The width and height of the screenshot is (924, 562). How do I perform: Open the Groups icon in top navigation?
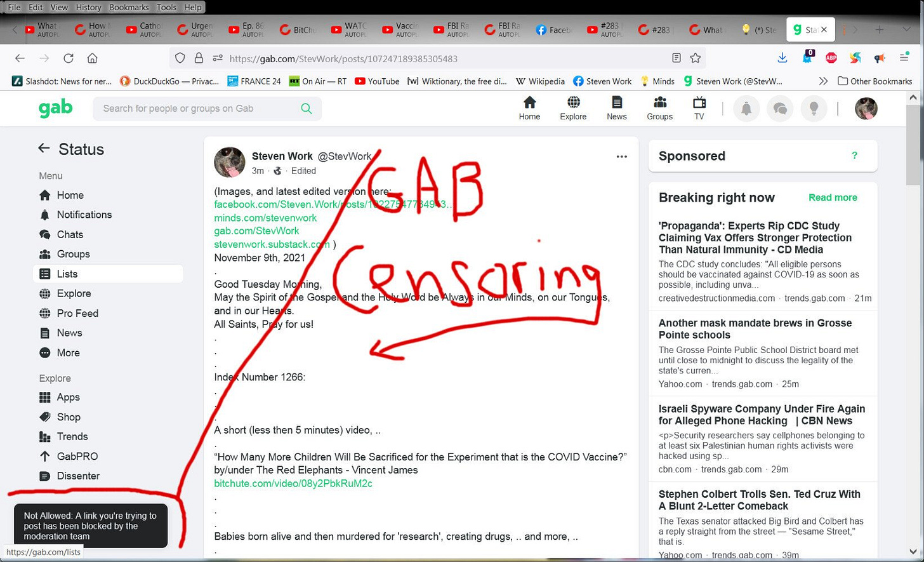659,108
